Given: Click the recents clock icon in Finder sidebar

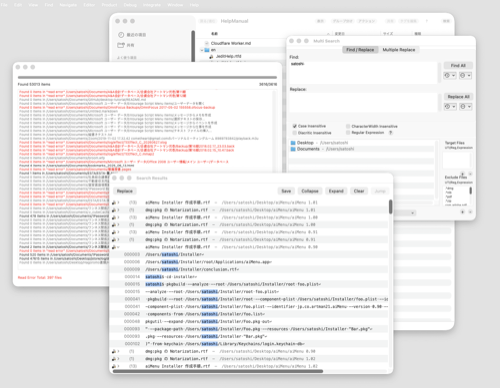Looking at the screenshot, I should (121, 35).
